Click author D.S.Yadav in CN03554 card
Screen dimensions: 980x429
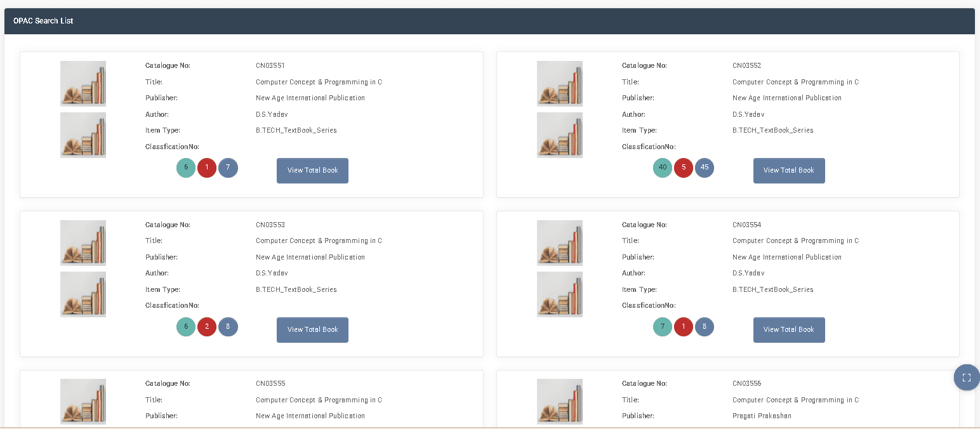748,273
